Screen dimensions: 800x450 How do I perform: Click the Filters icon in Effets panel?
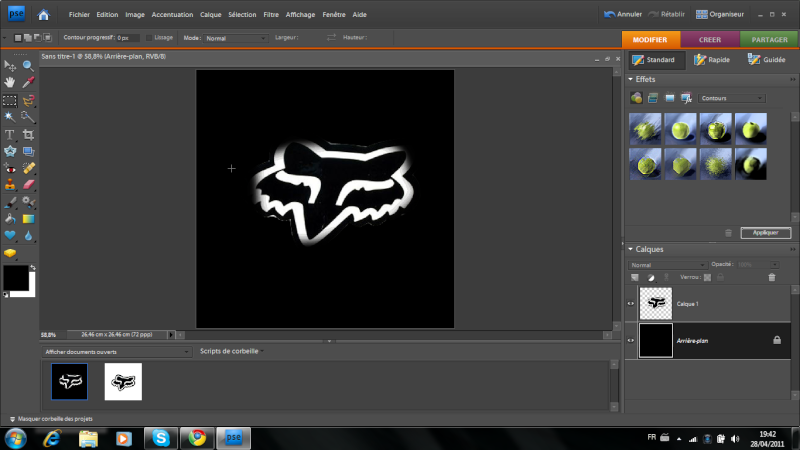[x=636, y=98]
